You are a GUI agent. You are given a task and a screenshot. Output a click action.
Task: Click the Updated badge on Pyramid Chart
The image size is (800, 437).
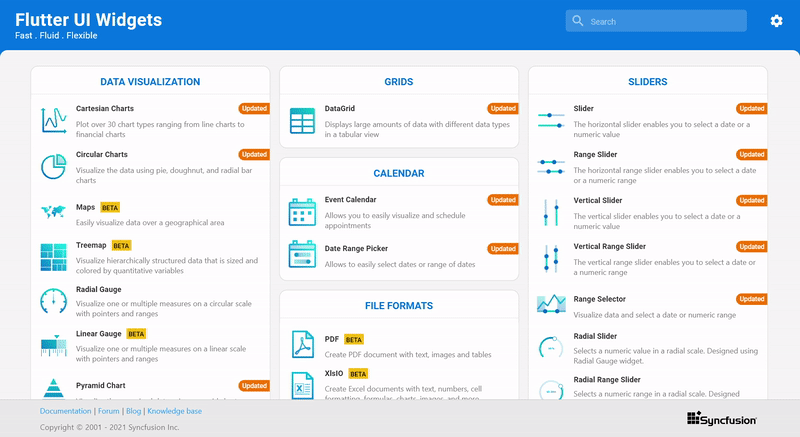click(x=254, y=385)
